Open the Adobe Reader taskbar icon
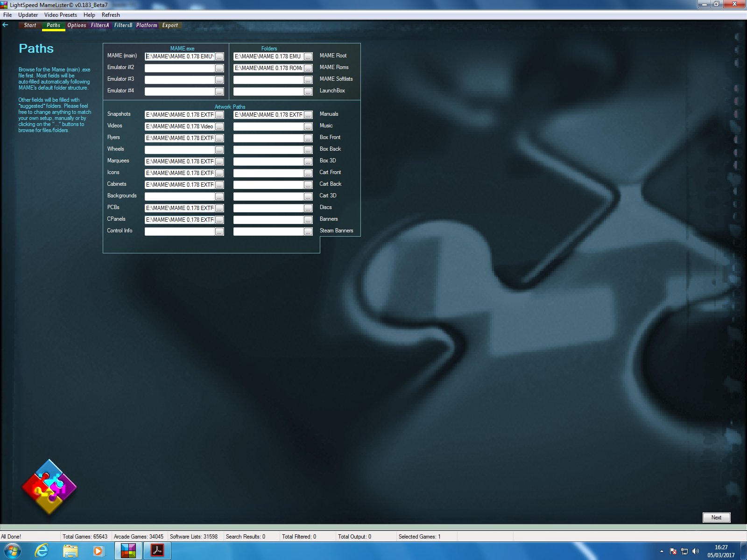 (x=157, y=551)
